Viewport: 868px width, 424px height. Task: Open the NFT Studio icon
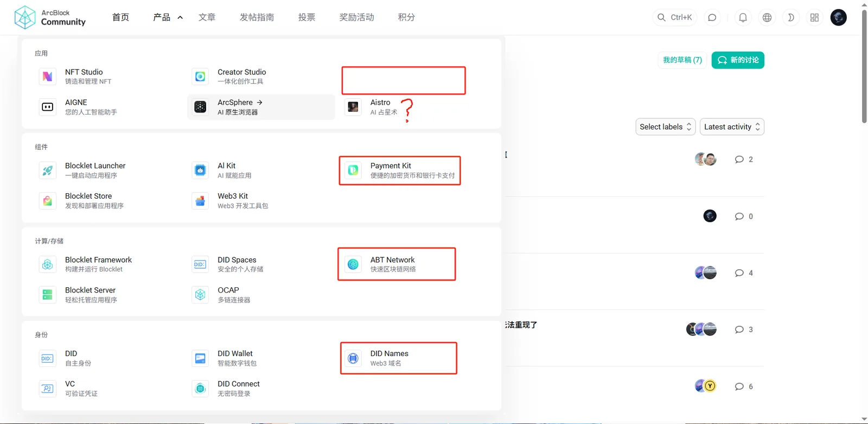click(x=48, y=77)
